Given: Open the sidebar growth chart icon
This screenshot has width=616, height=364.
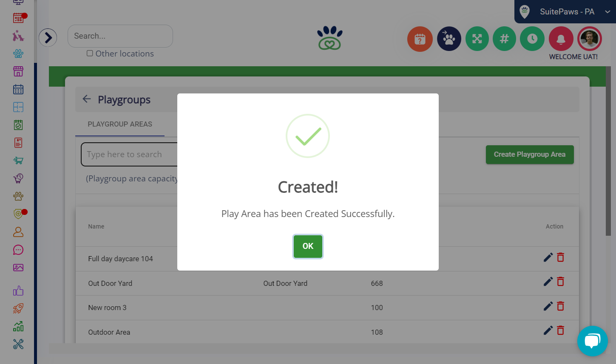Looking at the screenshot, I should click(18, 326).
